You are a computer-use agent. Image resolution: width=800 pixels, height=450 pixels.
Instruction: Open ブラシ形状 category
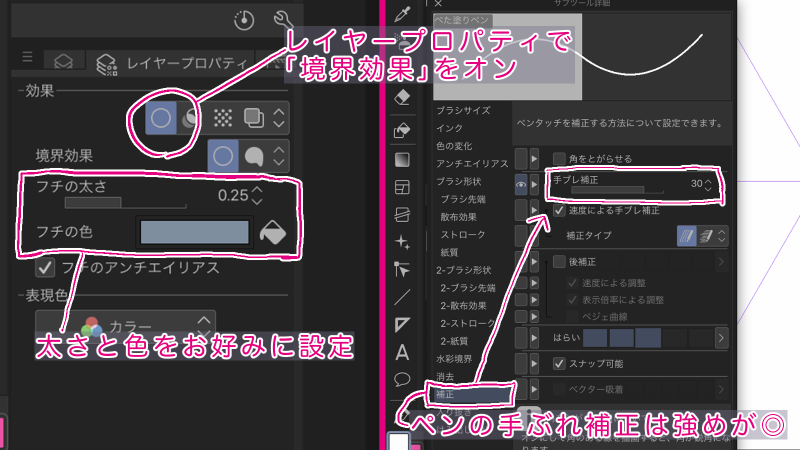459,182
